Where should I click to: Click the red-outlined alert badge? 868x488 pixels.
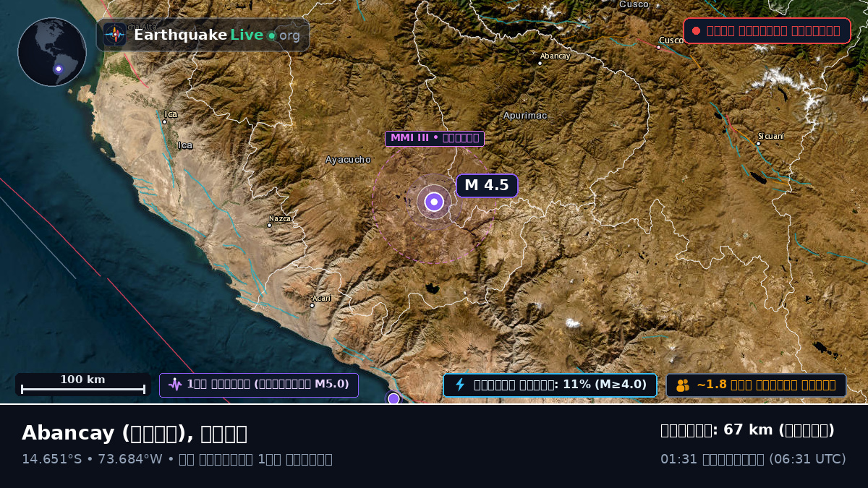pos(767,31)
